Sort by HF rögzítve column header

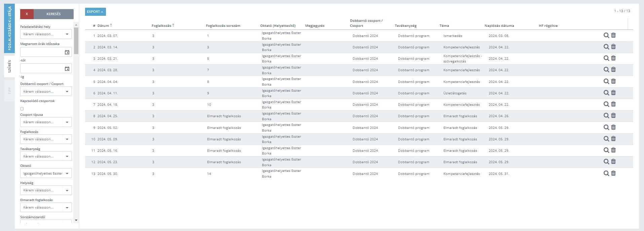[548, 26]
